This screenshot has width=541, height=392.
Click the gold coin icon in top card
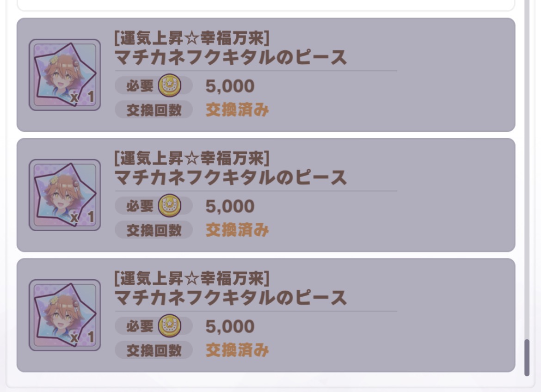[170, 86]
